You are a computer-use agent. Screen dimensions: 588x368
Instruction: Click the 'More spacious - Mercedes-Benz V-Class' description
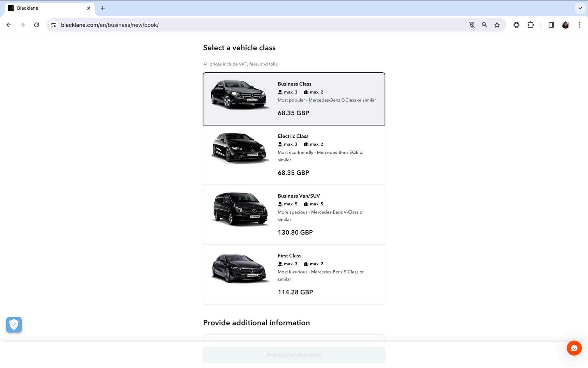[x=321, y=216]
